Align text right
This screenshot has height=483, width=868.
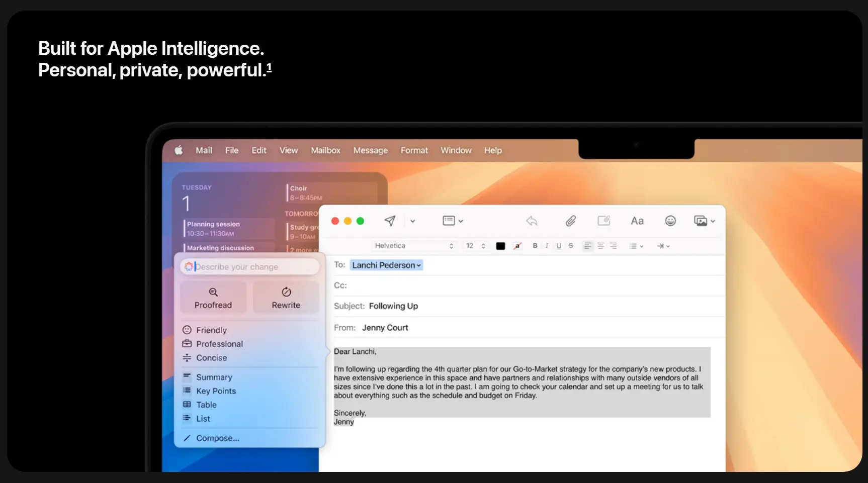click(x=613, y=246)
